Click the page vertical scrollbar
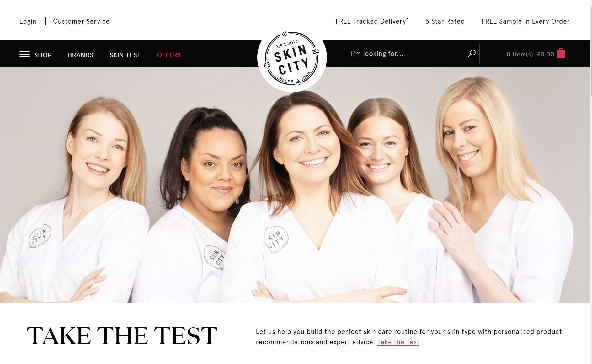Screen dimensions: 592x364 click(x=591, y=182)
